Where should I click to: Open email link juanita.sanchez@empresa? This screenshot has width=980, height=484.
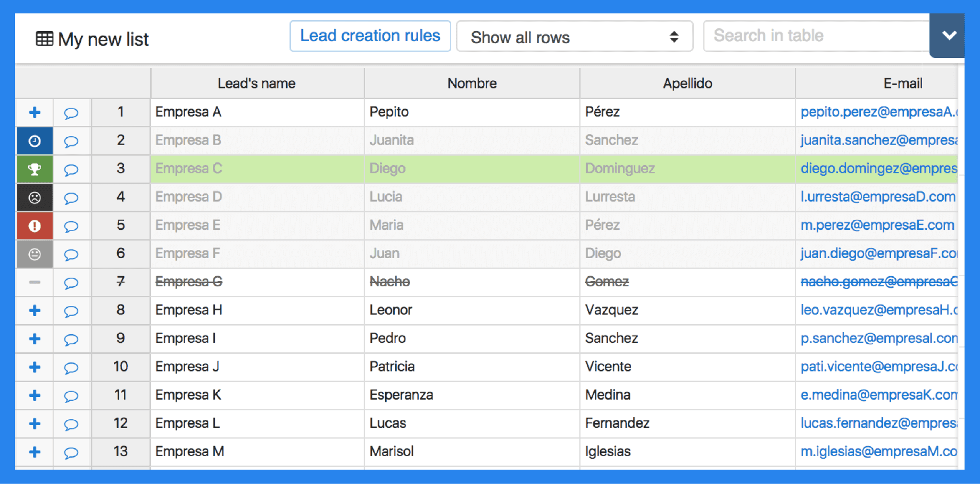point(879,140)
